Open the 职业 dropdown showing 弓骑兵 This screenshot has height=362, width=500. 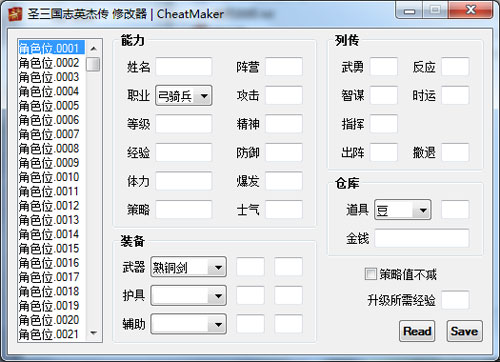click(x=183, y=96)
